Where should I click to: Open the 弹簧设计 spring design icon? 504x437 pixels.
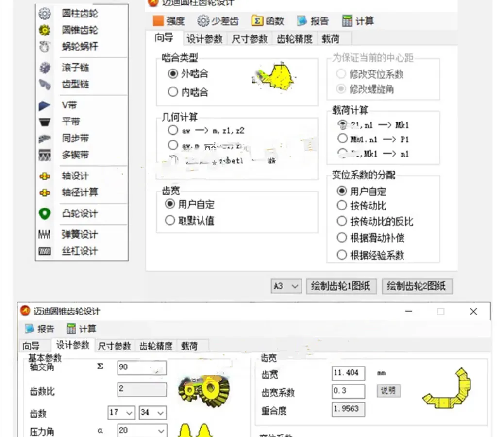(x=45, y=235)
